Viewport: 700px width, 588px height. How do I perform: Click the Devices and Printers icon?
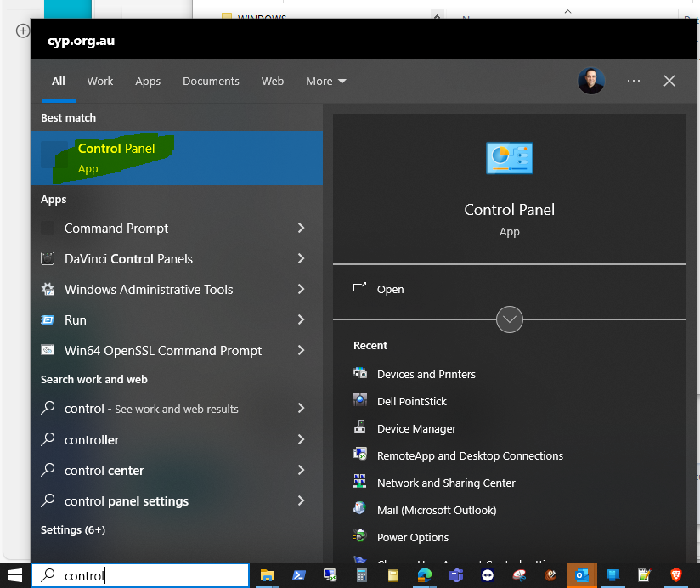360,372
